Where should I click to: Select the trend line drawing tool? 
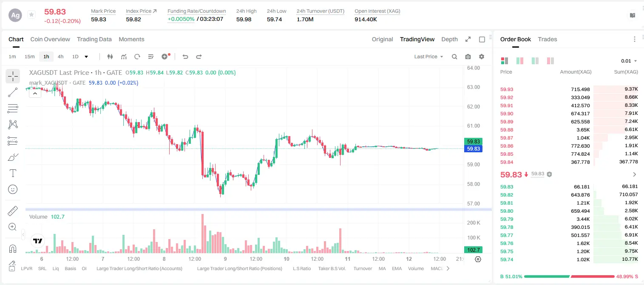[x=13, y=92]
